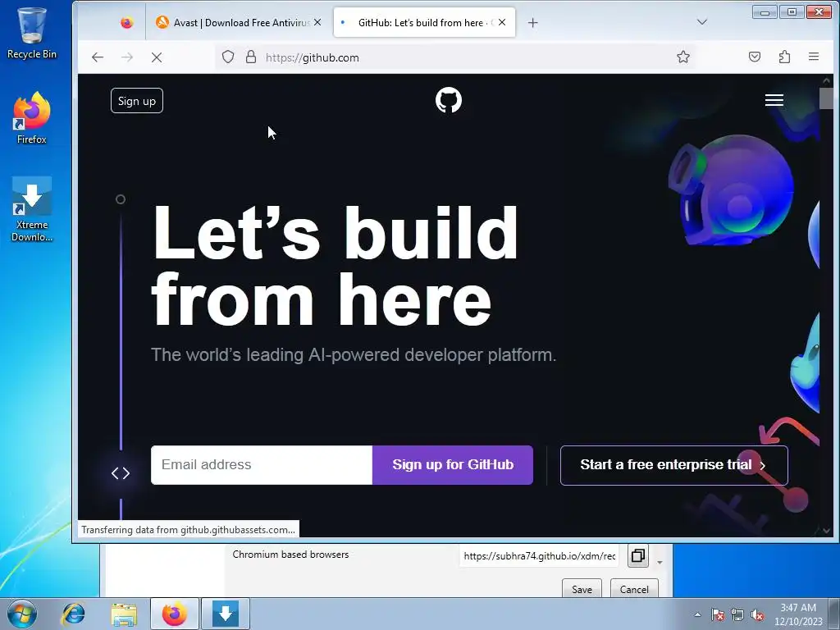Select the pinned Firefox tab
This screenshot has height=630, width=840.
(x=126, y=22)
